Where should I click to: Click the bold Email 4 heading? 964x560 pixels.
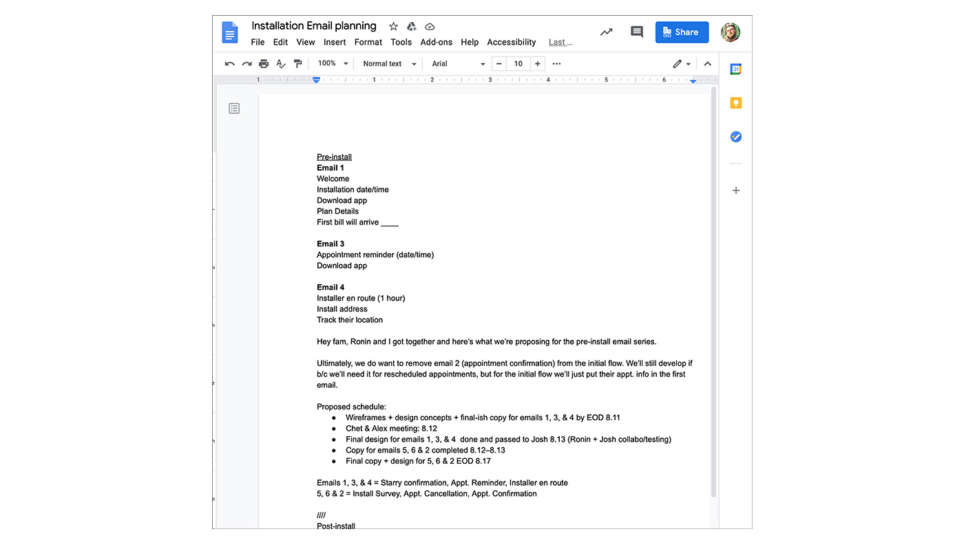pyautogui.click(x=331, y=288)
